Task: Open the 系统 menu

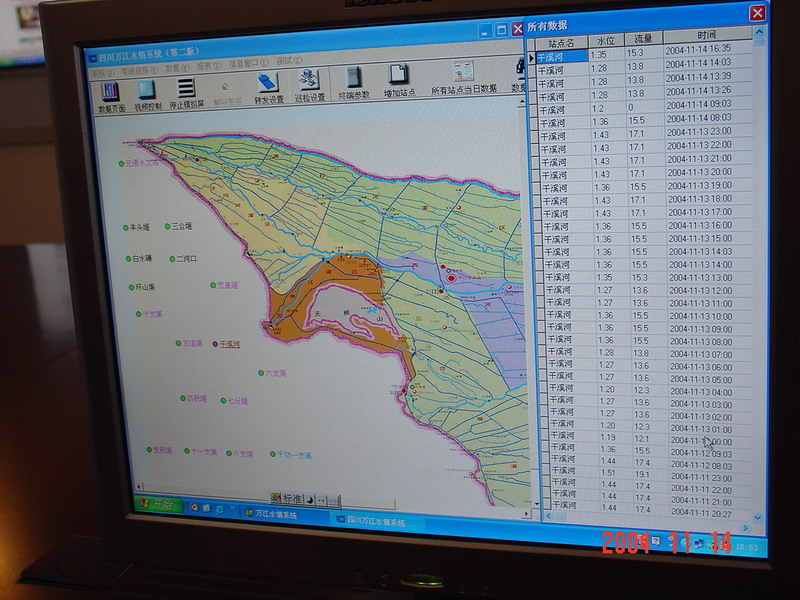Action: click(x=103, y=73)
